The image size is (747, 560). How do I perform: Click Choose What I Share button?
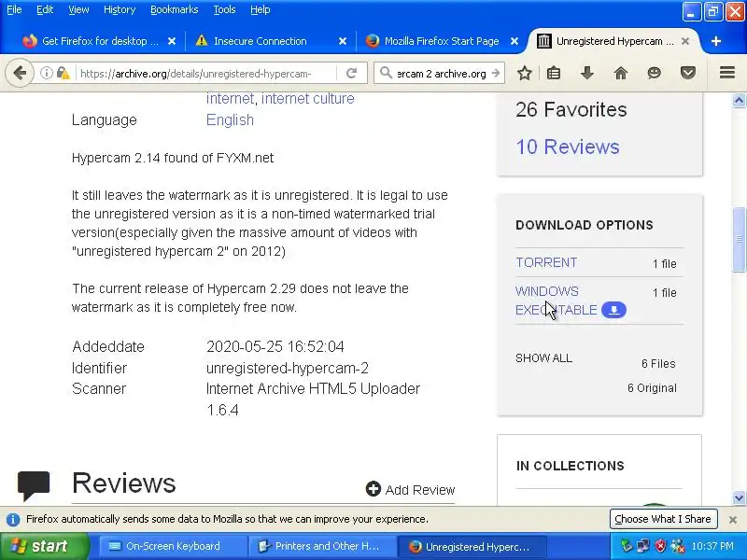coord(663,519)
